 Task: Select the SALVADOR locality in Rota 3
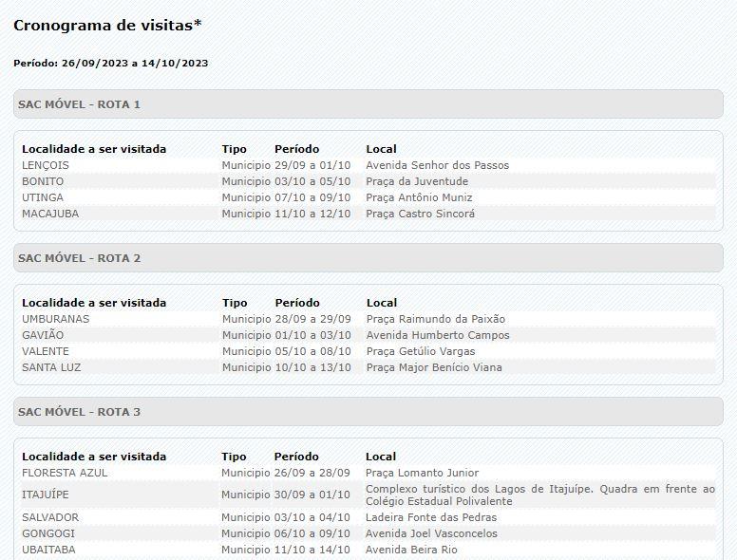[x=50, y=517]
